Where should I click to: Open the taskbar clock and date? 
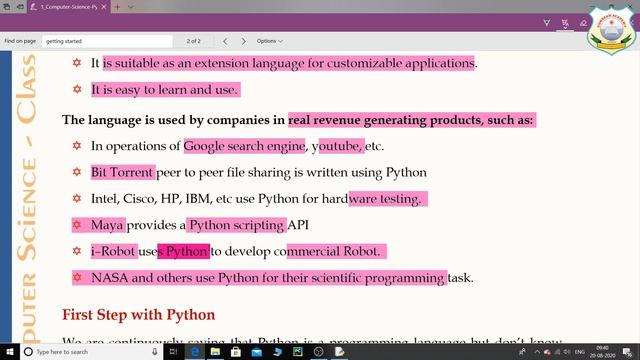click(602, 352)
